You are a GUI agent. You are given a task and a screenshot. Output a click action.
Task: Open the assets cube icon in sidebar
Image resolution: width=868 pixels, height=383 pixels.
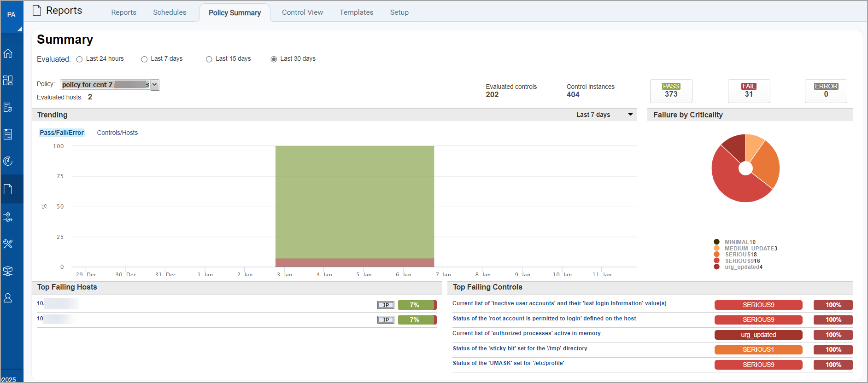click(8, 271)
